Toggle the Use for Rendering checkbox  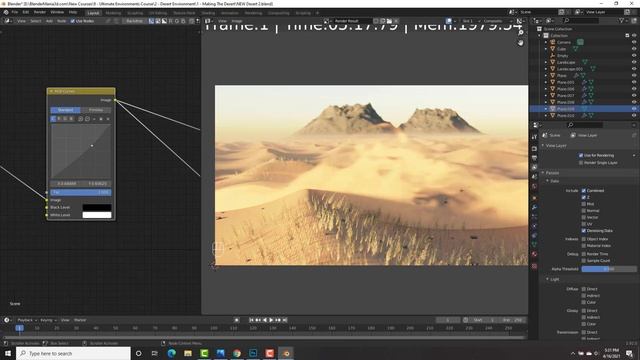click(x=580, y=155)
